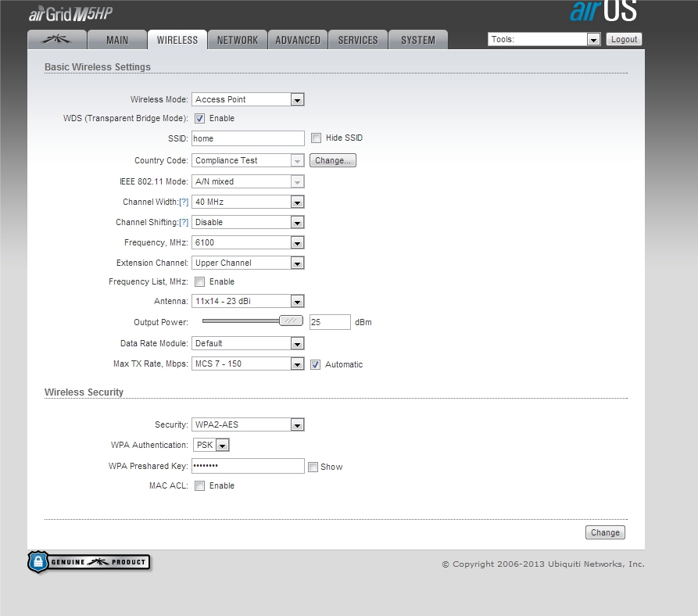Viewport: 698px width, 616px height.
Task: Check the Show key checkbox
Action: coord(313,467)
